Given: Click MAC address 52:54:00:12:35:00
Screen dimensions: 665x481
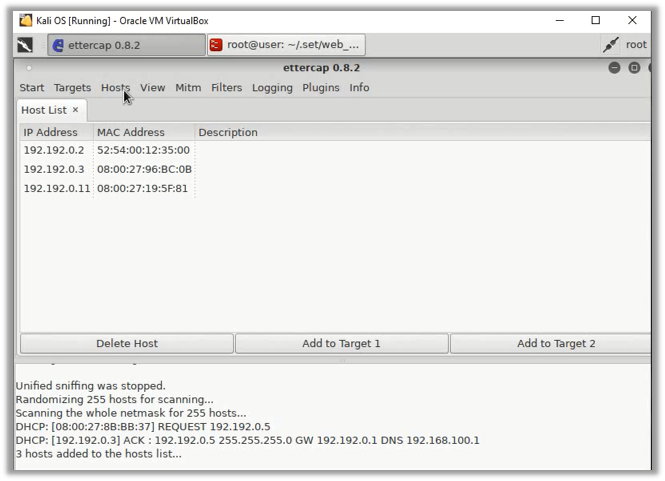Looking at the screenshot, I should coord(143,150).
